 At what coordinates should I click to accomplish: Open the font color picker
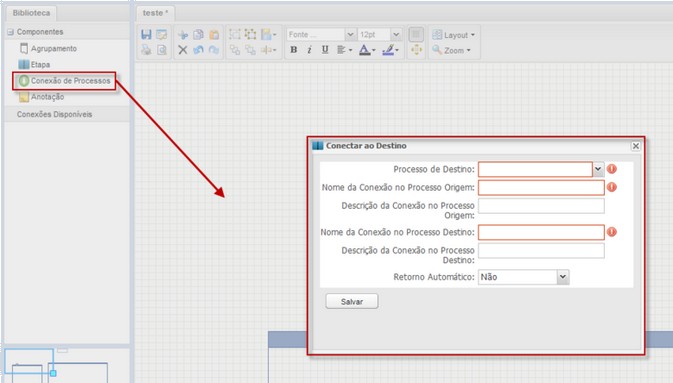[x=367, y=50]
